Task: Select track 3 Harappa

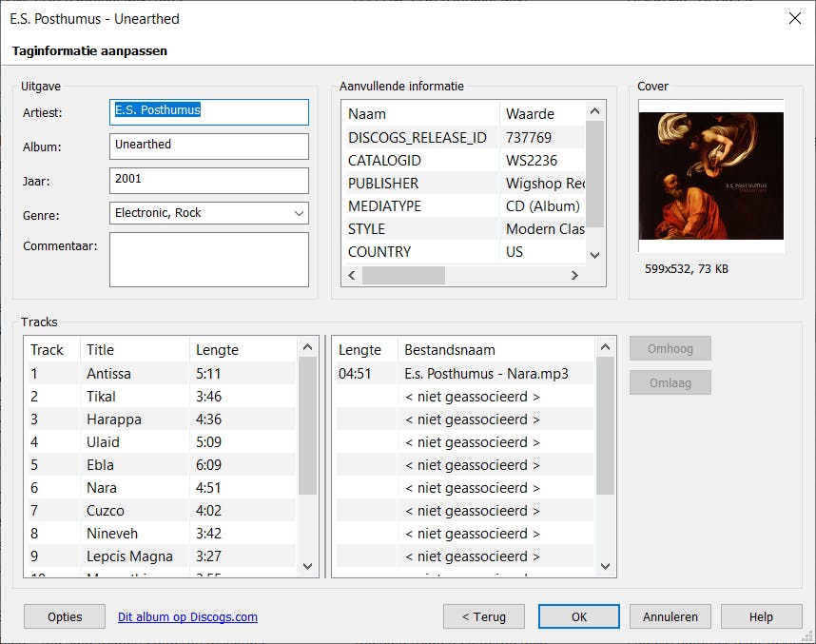Action: pos(162,420)
